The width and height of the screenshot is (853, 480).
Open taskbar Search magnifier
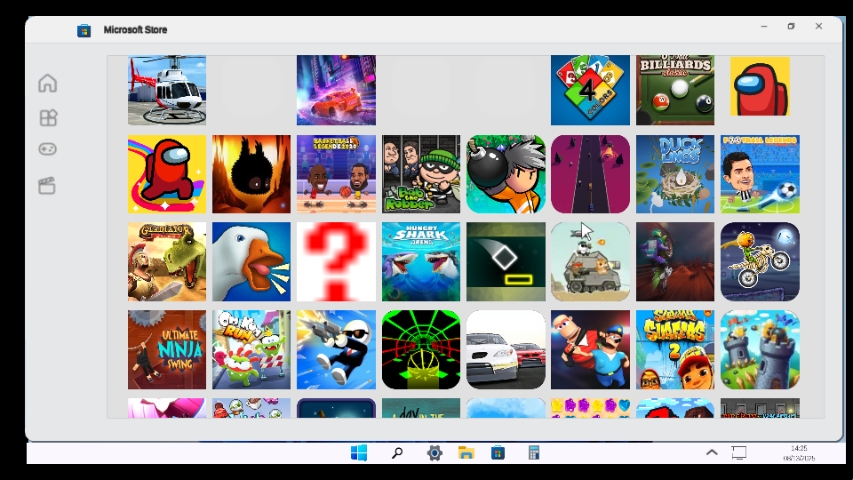pyautogui.click(x=397, y=453)
